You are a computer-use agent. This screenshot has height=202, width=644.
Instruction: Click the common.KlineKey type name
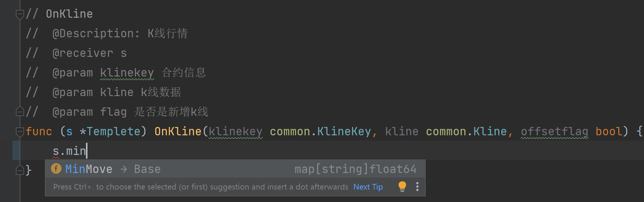pyautogui.click(x=320, y=132)
